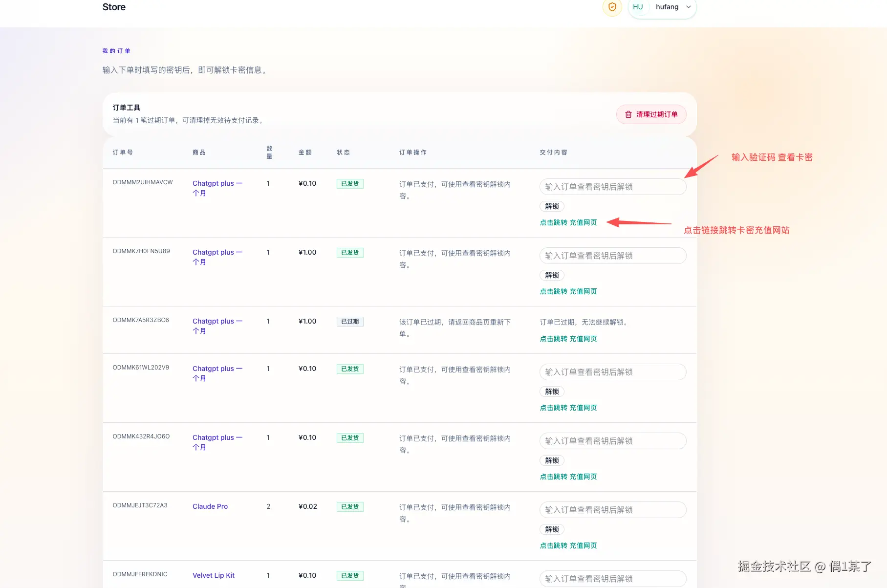This screenshot has height=588, width=887.
Task: Focus key input for order ODMMK7H0FN5U89
Action: [613, 256]
